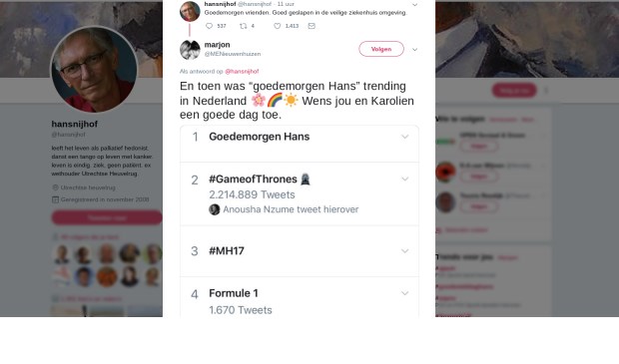Screen dimensions: 619x364
Task: Like hansnijhof's tweet with the heart icon
Action: (x=278, y=26)
